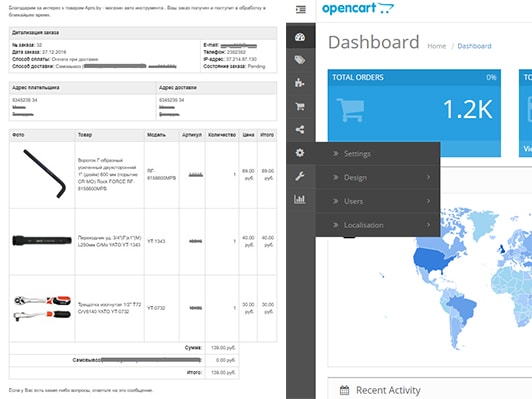Click the Dashboard breadcrumb link
The height and width of the screenshot is (399, 532).
point(474,46)
